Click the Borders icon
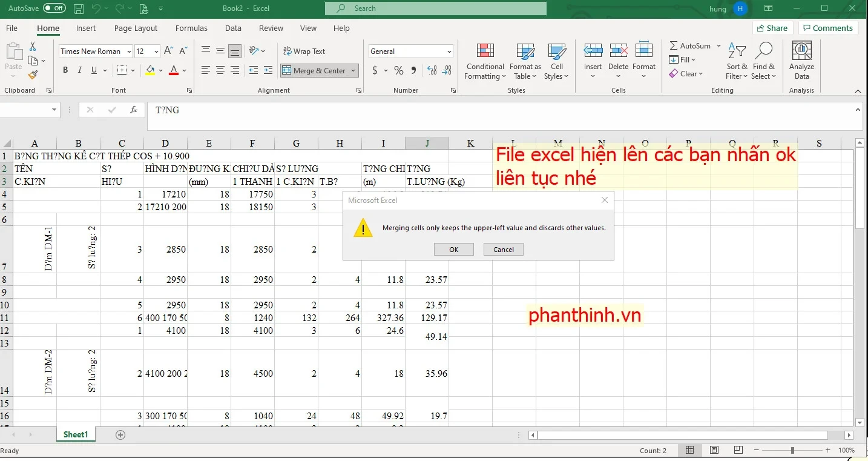This screenshot has height=461, width=868. pyautogui.click(x=122, y=70)
